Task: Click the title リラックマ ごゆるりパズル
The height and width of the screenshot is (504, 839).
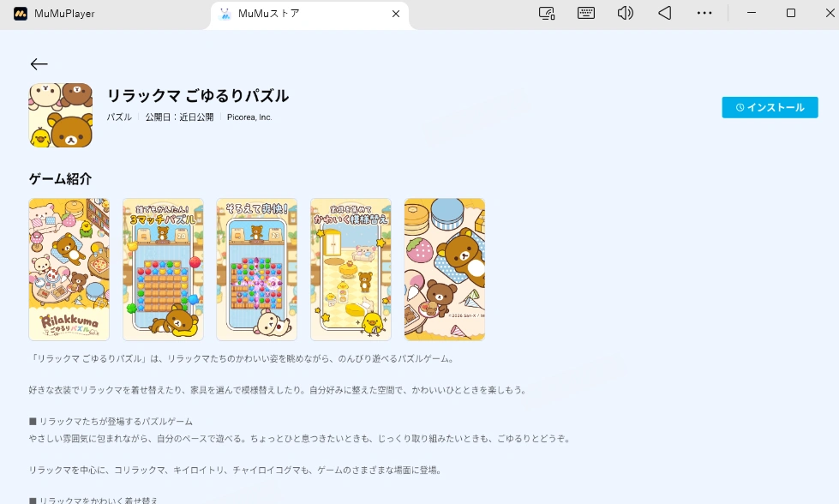Action: (x=198, y=96)
